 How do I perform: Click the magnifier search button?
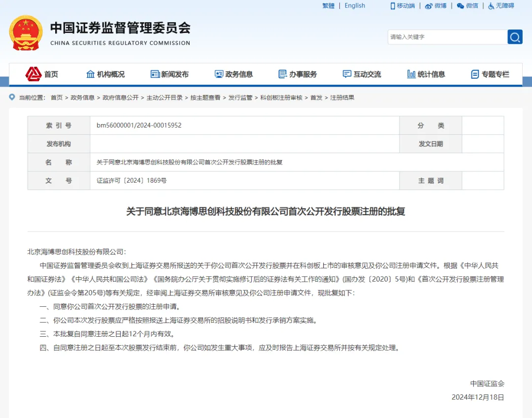515,37
